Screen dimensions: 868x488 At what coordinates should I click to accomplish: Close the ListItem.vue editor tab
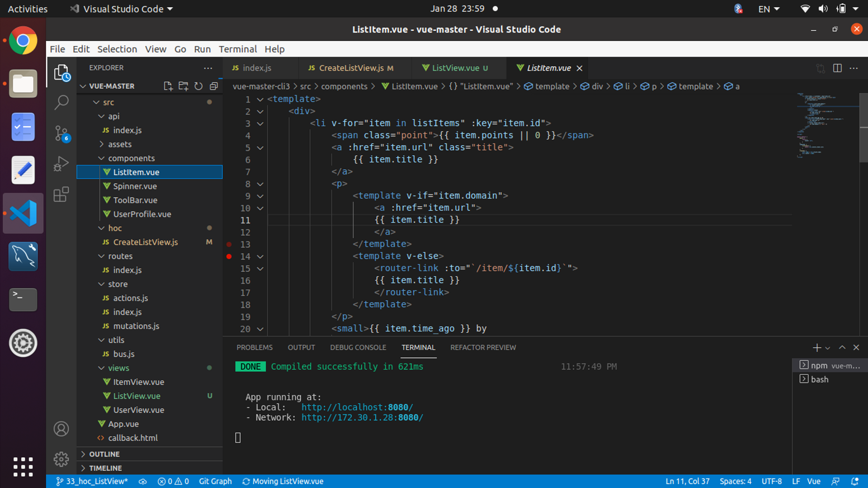pyautogui.click(x=580, y=68)
